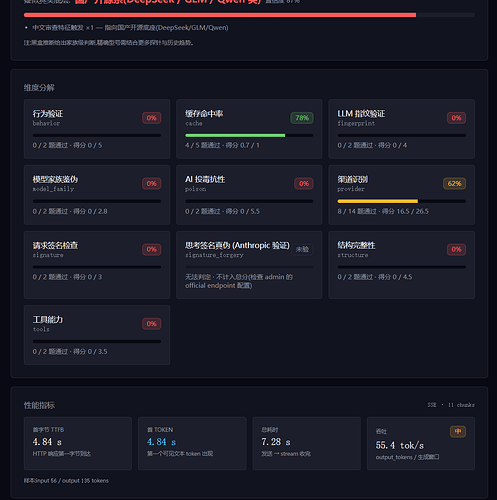This screenshot has width=497, height=500.
Task: Click the red confidence bar at top
Action: click(x=220, y=15)
